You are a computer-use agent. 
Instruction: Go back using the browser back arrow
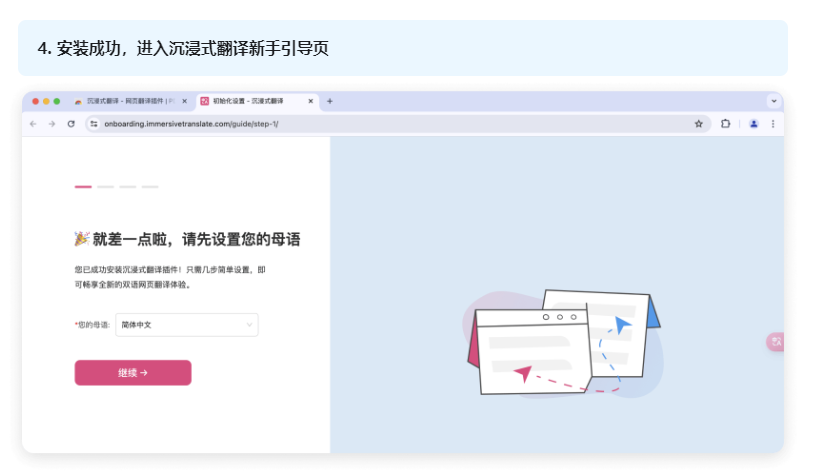coord(33,124)
